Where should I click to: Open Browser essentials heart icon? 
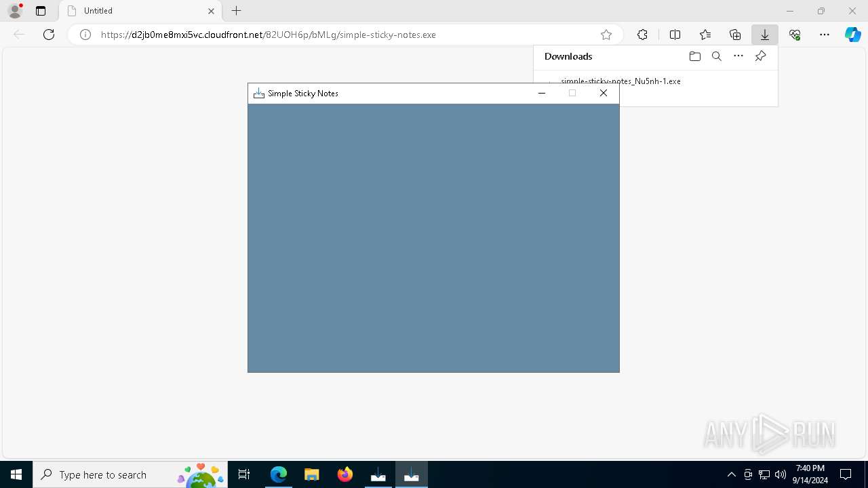(795, 35)
